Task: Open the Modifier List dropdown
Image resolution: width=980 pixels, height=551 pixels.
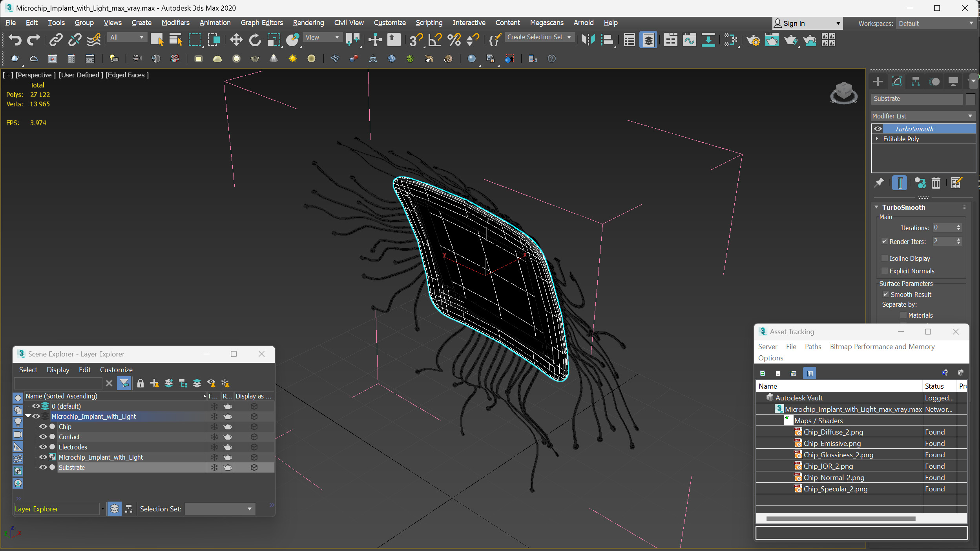Action: 923,116
